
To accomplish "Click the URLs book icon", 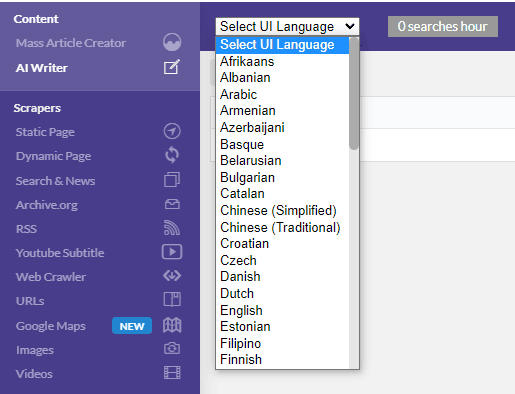I will point(172,299).
